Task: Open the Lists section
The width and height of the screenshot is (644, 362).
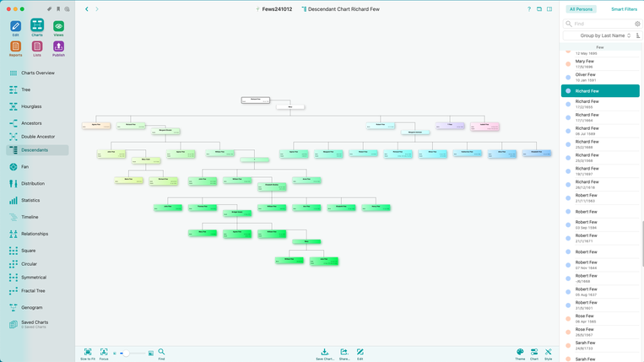Action: pos(37,46)
